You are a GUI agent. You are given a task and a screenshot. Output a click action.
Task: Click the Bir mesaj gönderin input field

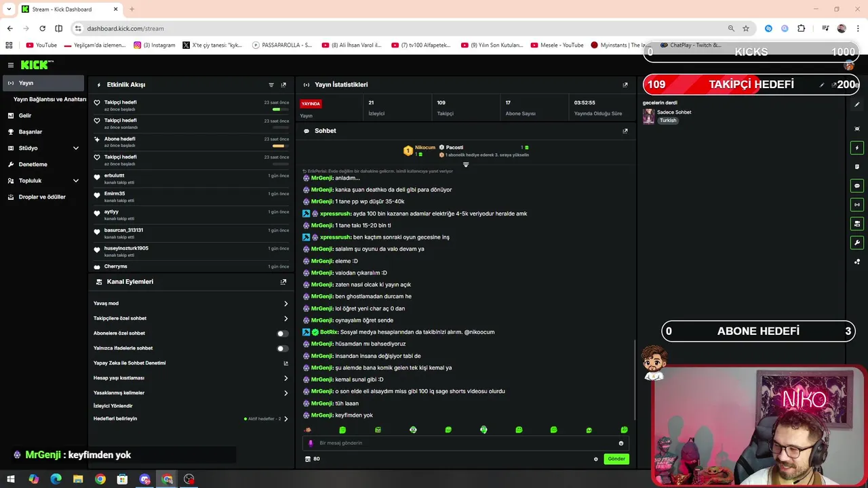tap(466, 443)
